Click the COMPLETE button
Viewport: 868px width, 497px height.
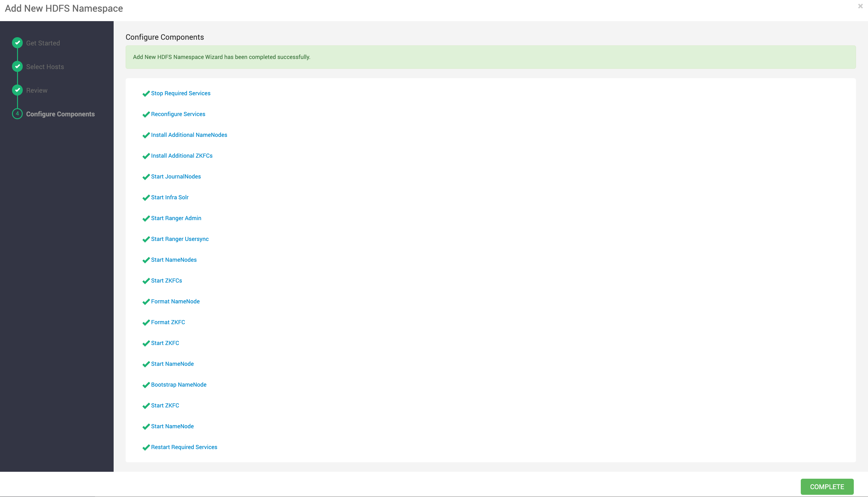click(827, 486)
